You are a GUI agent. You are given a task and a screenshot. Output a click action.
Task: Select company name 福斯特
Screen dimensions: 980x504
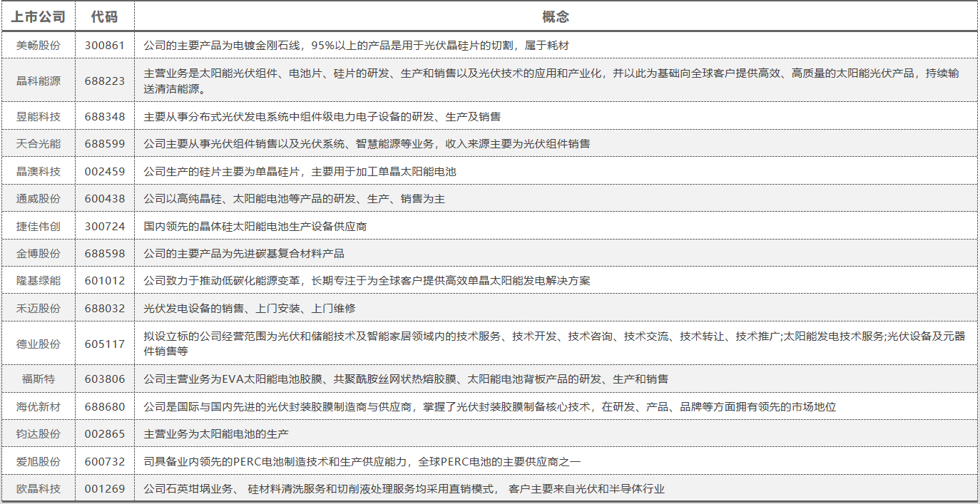39,379
